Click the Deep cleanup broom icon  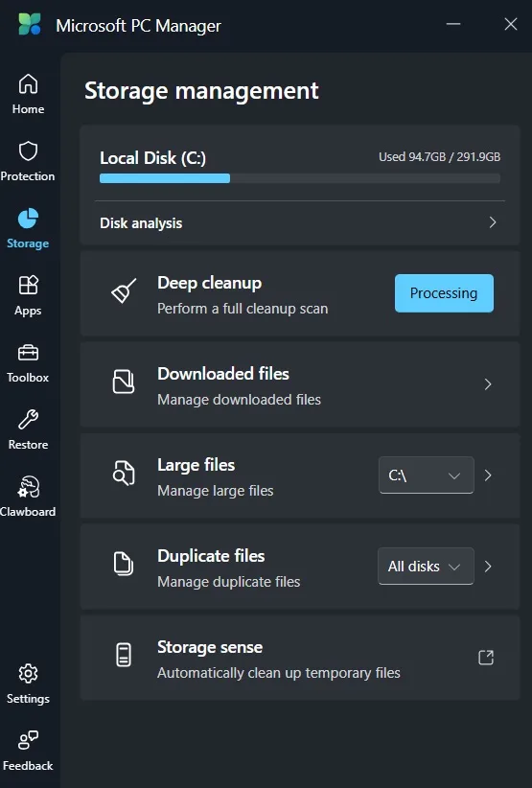(124, 291)
